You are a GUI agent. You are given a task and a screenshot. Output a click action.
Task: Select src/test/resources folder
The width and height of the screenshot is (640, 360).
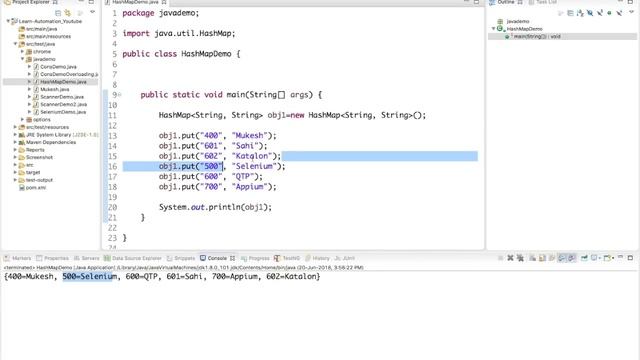click(47, 127)
